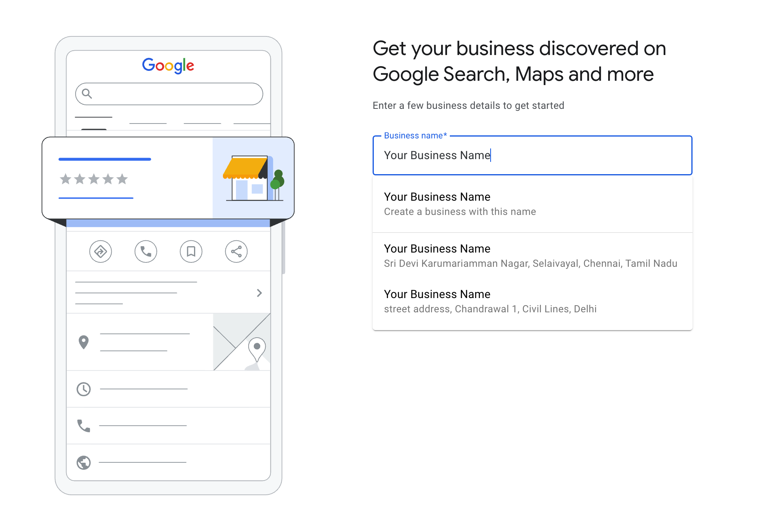
Task: Click the round call icon in phone illustration
Action: [x=146, y=251]
